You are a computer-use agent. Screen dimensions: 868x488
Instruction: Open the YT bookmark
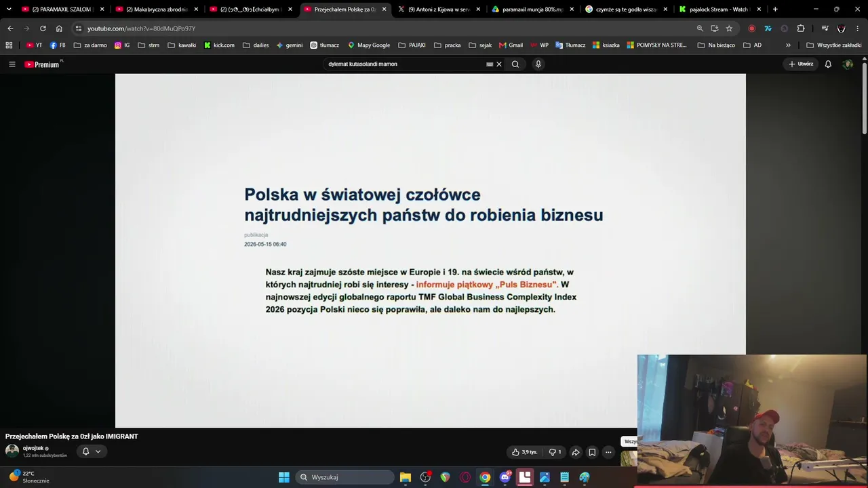pyautogui.click(x=34, y=45)
